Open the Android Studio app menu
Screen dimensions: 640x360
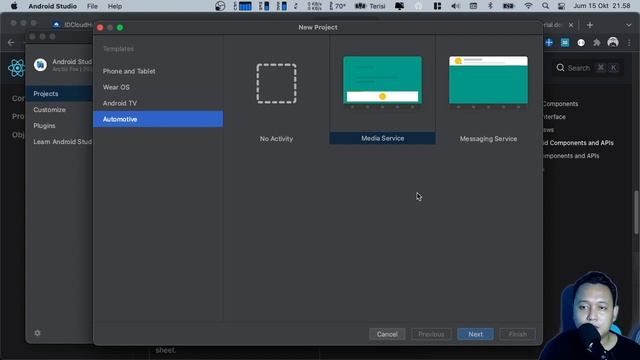(52, 6)
